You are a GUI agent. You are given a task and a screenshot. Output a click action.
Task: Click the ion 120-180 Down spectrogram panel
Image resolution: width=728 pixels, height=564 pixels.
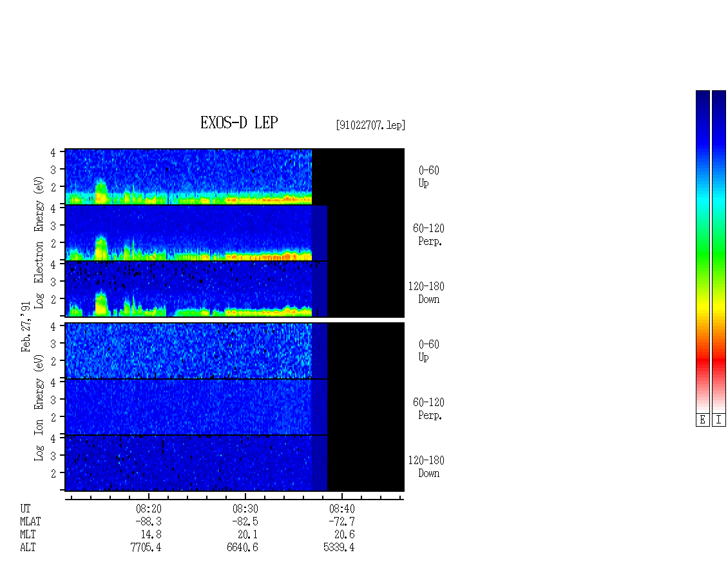pyautogui.click(x=235, y=463)
